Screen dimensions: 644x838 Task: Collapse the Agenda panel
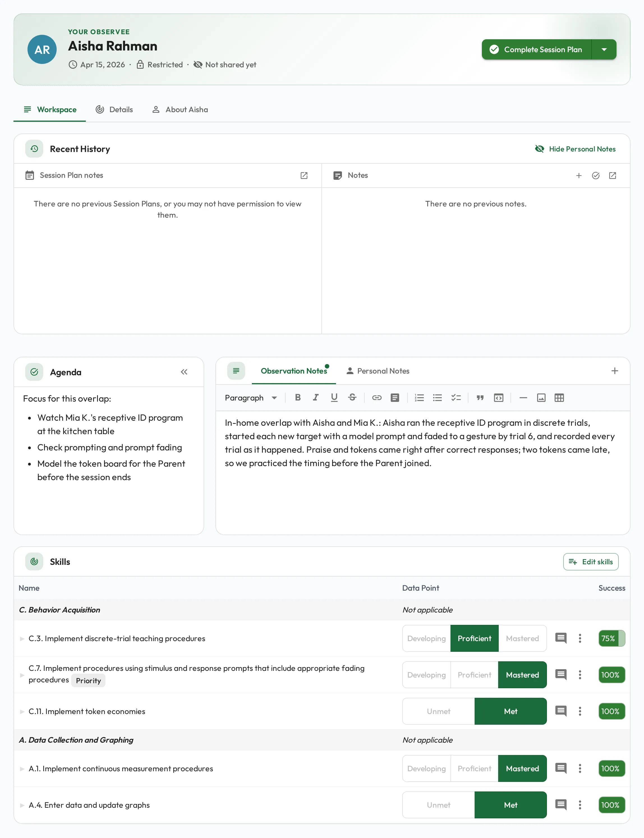(184, 372)
